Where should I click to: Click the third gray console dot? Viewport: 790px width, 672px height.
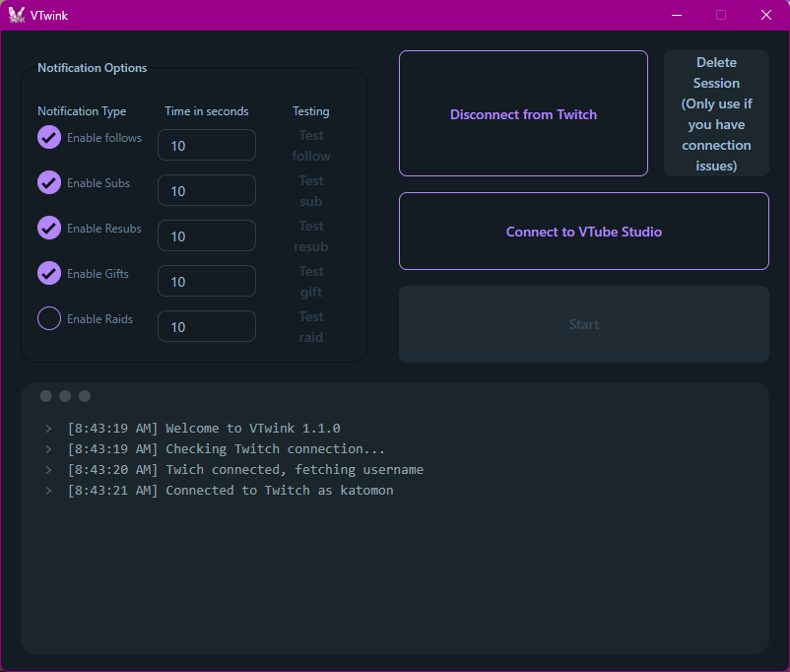pyautogui.click(x=85, y=396)
